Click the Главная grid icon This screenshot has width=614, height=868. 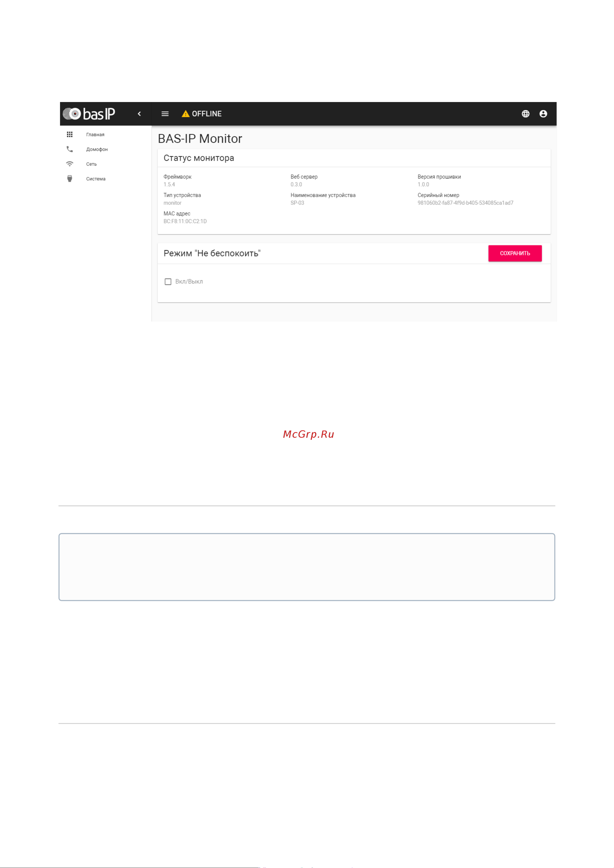(70, 134)
